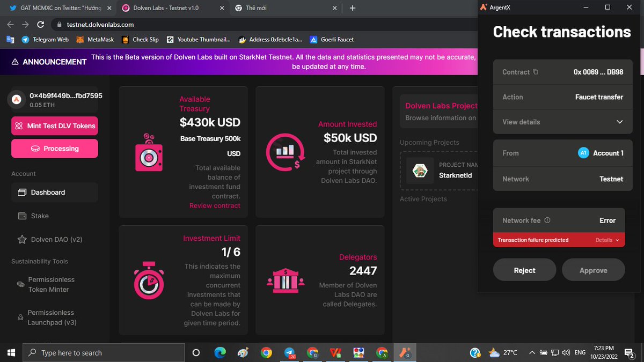Click the Dolven Labs Project heading

pyautogui.click(x=441, y=106)
